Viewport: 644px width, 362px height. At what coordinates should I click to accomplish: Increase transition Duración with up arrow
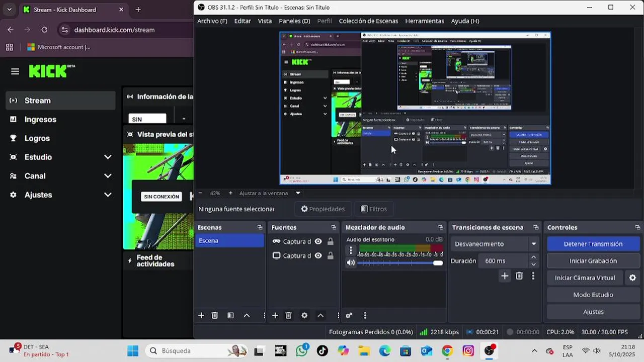point(533,257)
